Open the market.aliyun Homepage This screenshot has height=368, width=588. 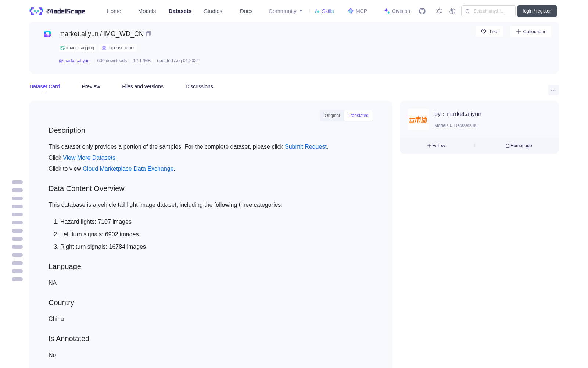coord(519,146)
